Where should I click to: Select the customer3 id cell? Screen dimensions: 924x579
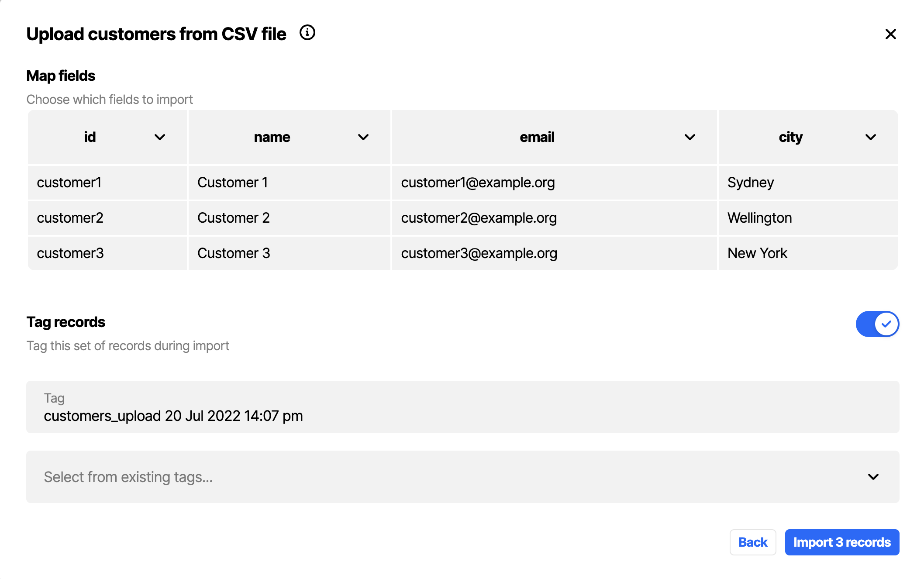(x=107, y=253)
